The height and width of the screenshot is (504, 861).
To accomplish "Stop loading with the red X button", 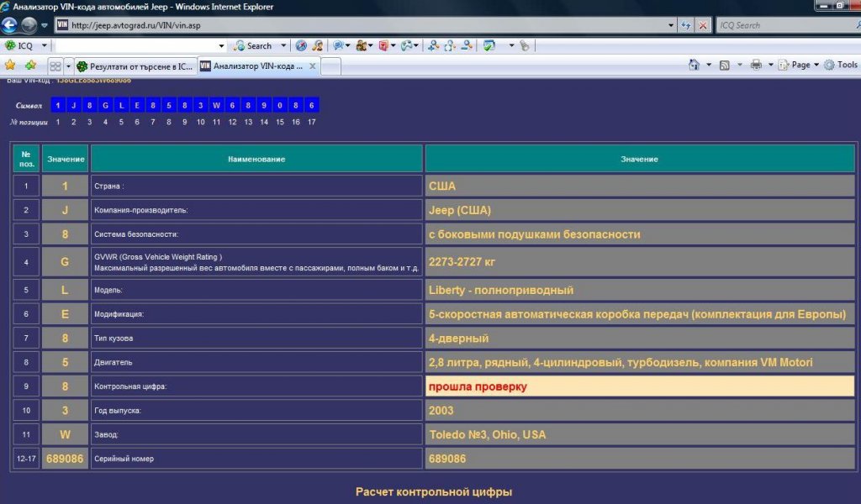I will (703, 25).
